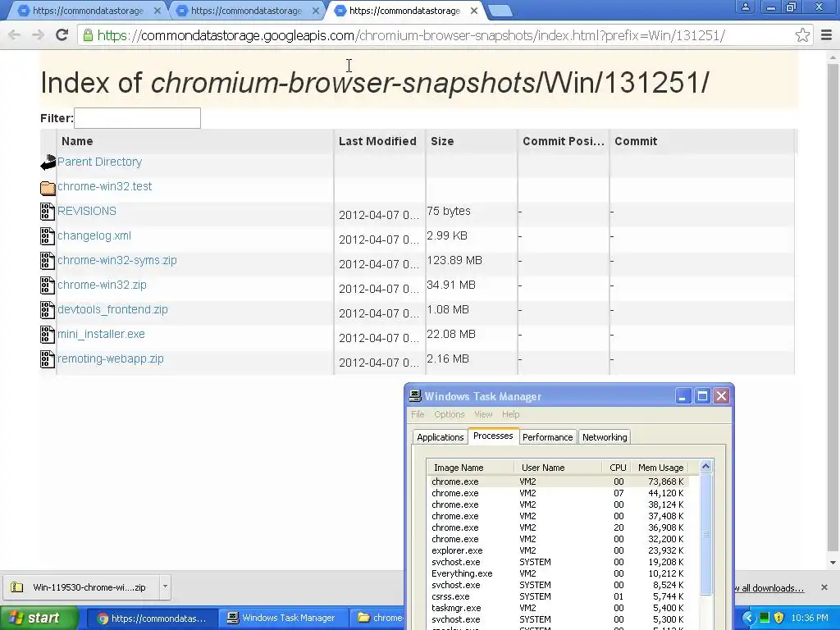Download mini_installer.exe link
This screenshot has width=840, height=630.
(x=101, y=335)
